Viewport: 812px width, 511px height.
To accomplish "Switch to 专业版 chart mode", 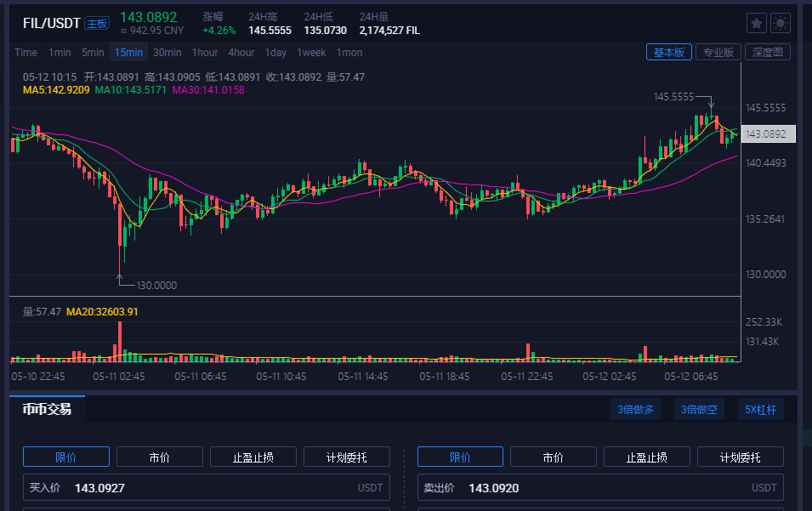I will click(718, 52).
